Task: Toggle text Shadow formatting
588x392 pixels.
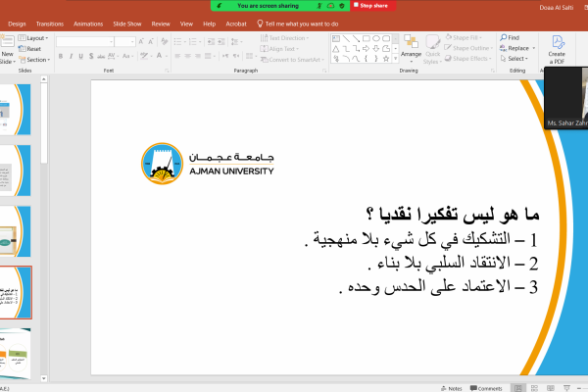Action: click(91, 56)
